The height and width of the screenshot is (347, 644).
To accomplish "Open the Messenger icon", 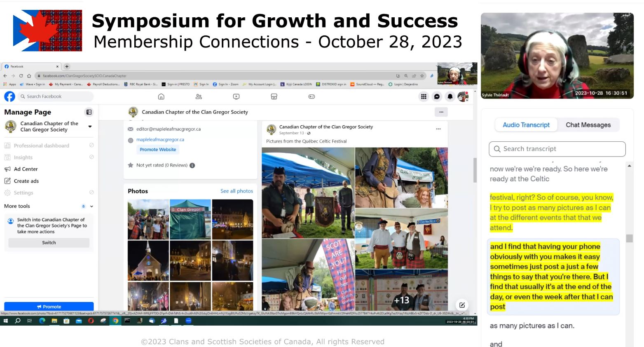I will (x=437, y=96).
